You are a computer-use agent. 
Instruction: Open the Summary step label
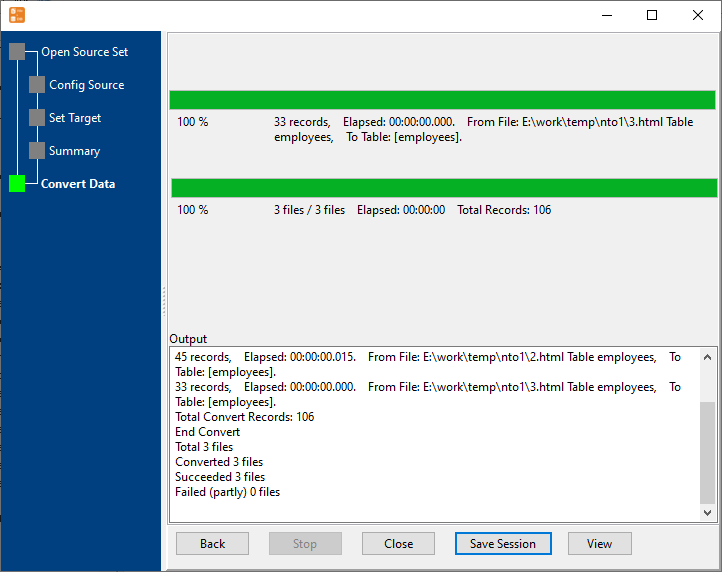click(x=74, y=151)
